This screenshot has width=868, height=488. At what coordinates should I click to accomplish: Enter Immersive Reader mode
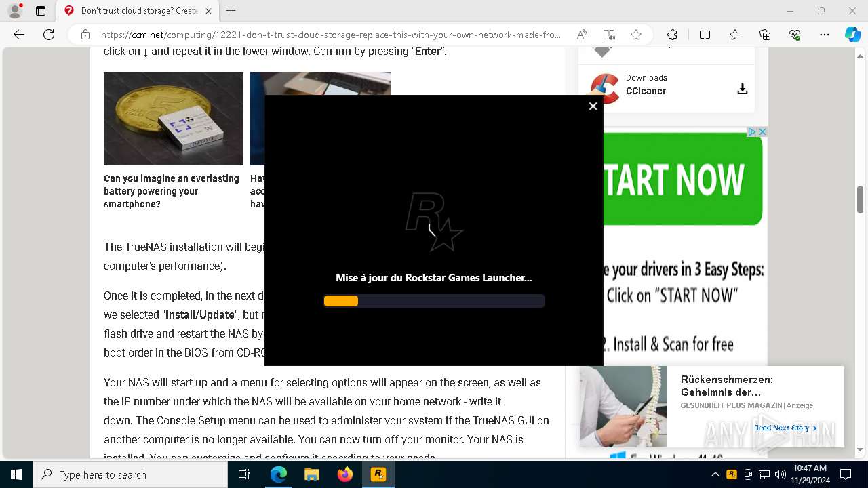pos(609,35)
